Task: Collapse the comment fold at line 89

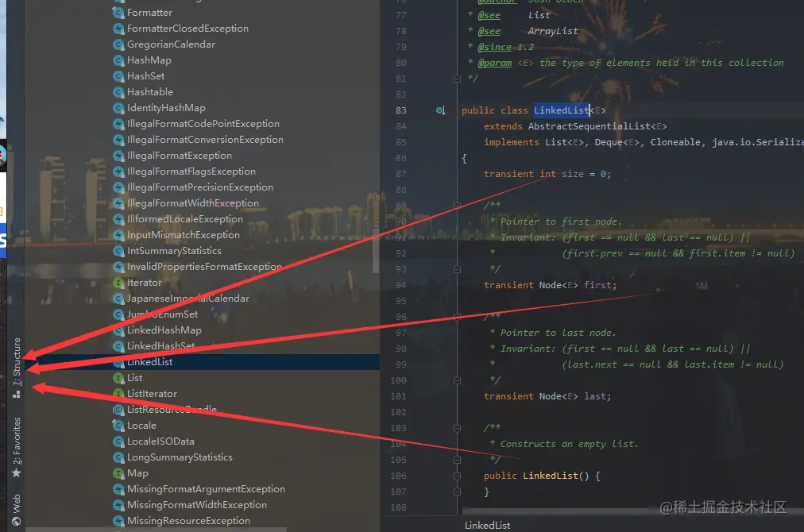Action: point(457,206)
